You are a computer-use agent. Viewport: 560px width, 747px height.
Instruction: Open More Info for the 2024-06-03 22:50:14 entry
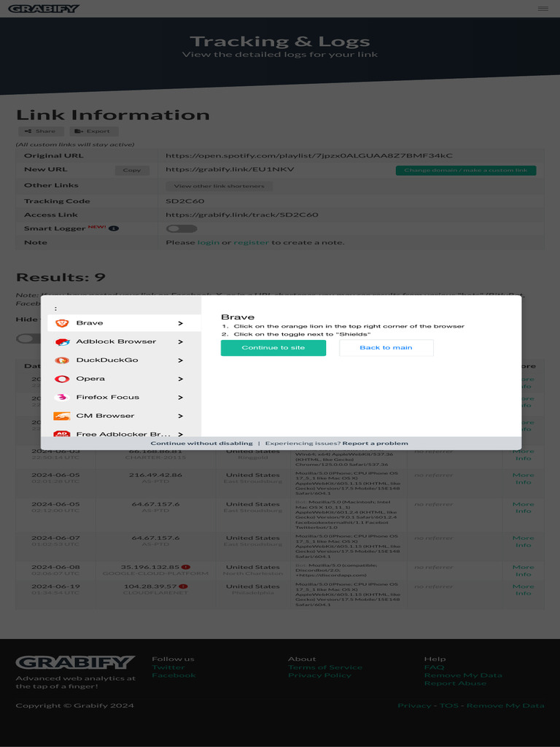pos(524,454)
